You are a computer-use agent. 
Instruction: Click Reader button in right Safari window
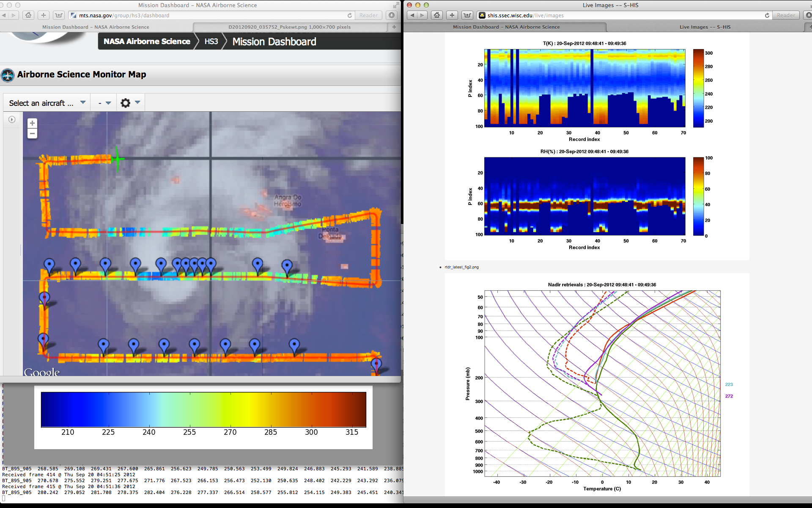[786, 15]
